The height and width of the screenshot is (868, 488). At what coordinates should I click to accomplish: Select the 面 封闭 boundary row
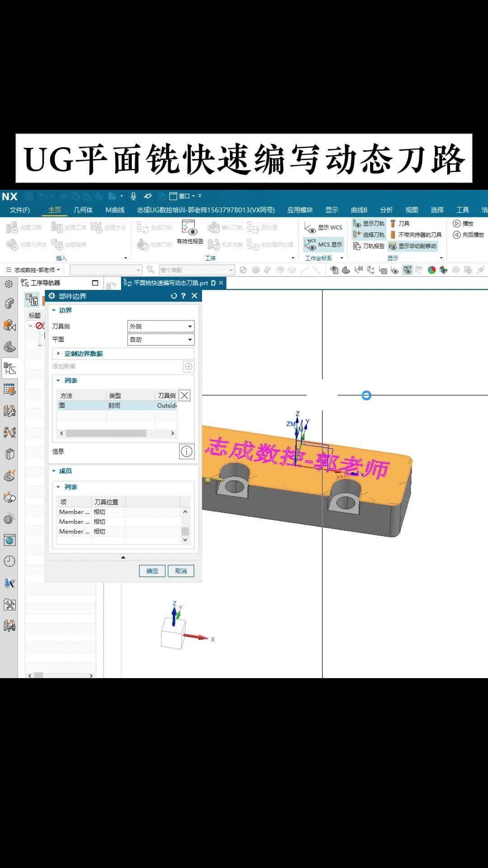point(117,406)
